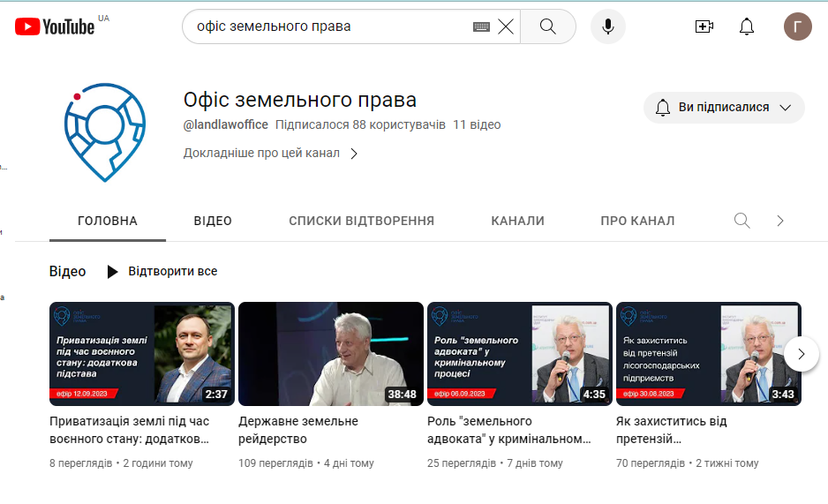The height and width of the screenshot is (504, 828).
Task: Click 70 переглядів • 2 тижні тому
Action: click(x=688, y=463)
